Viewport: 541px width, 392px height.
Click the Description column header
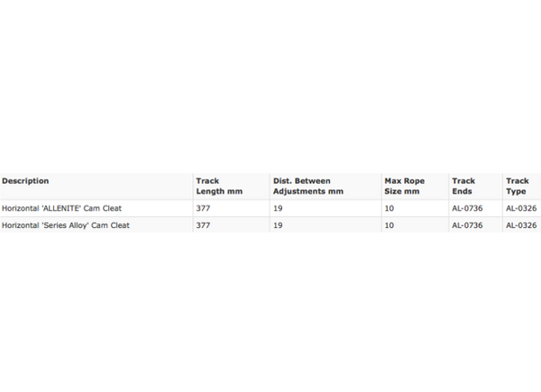[x=25, y=181]
